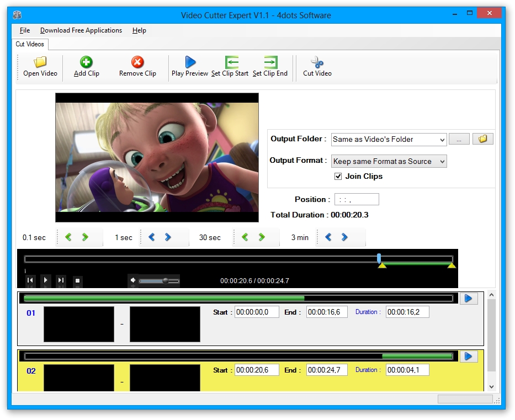This screenshot has width=515, height=420.
Task: Select the Cut Videos tab
Action: pyautogui.click(x=30, y=44)
